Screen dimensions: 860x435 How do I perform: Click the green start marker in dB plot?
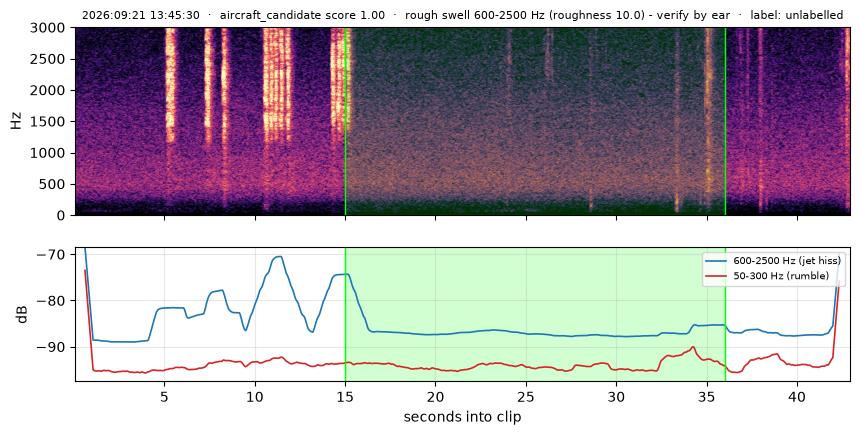pyautogui.click(x=346, y=314)
